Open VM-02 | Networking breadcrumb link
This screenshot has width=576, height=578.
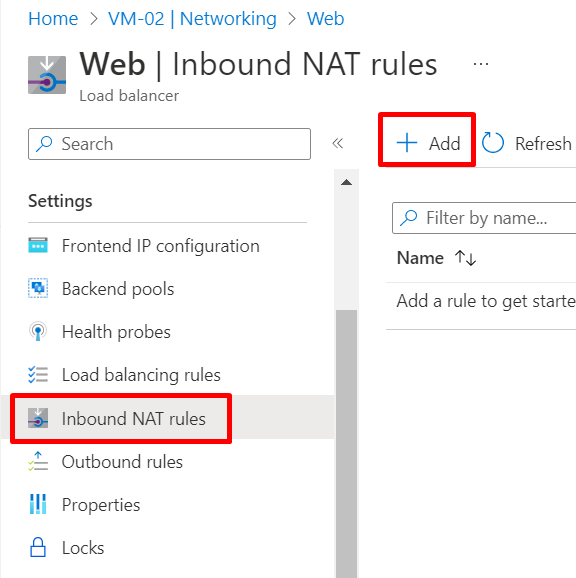pyautogui.click(x=192, y=18)
